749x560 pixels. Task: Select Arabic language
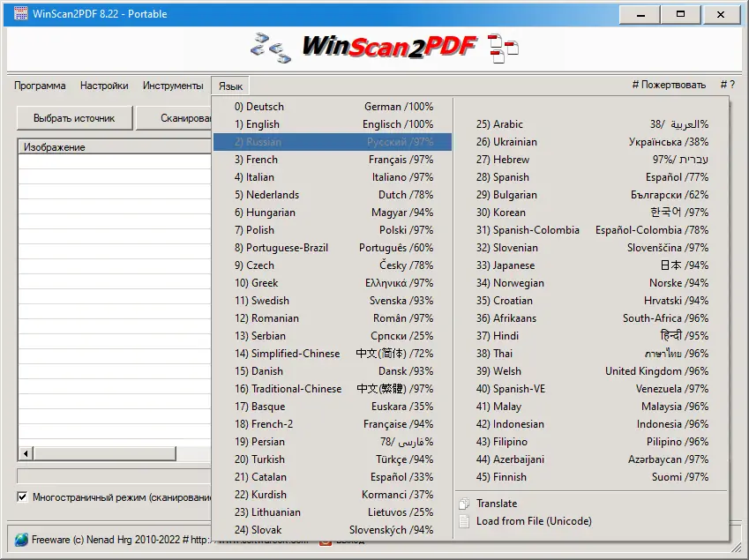pos(591,124)
